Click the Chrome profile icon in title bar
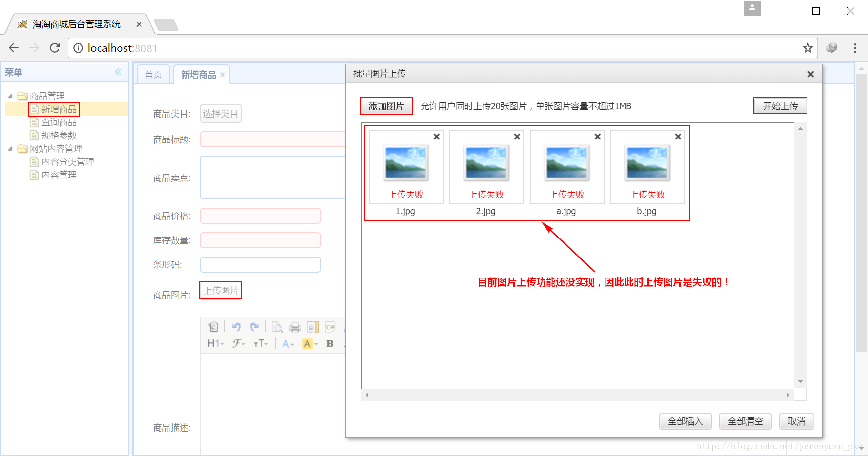868x456 pixels. click(752, 8)
